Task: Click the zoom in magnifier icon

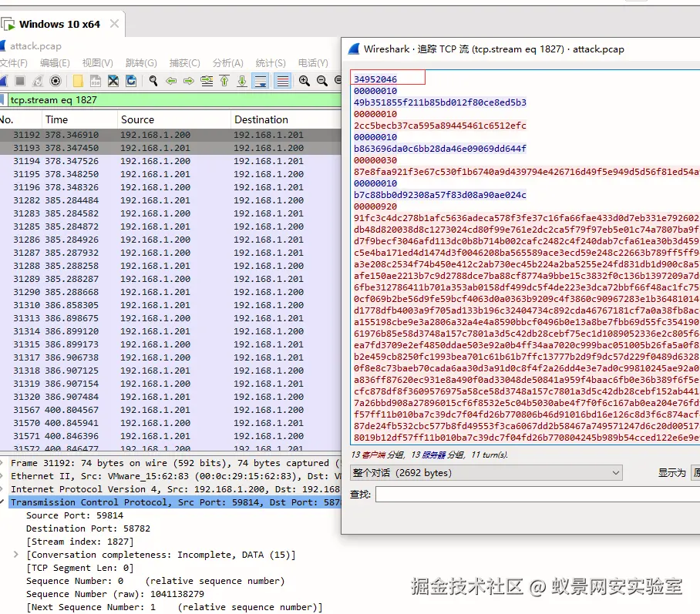Action: (305, 81)
